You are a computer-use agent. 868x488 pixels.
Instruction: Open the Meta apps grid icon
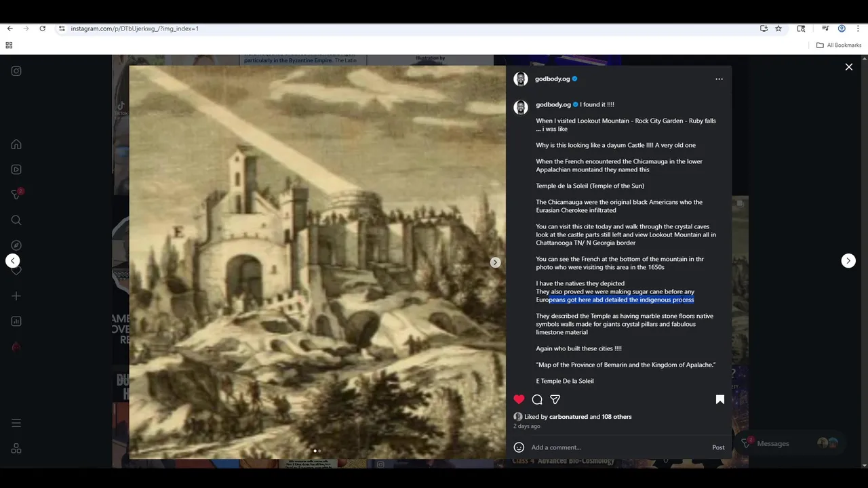(x=16, y=448)
